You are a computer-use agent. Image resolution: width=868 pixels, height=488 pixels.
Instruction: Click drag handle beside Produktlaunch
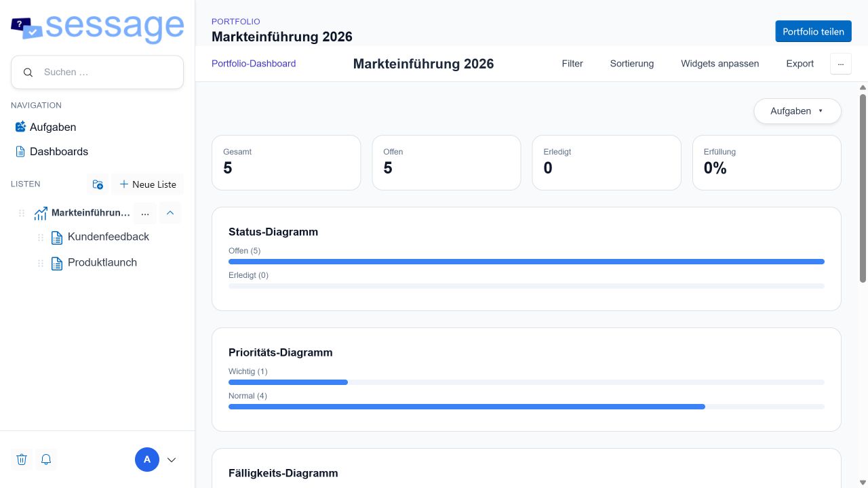coord(41,264)
